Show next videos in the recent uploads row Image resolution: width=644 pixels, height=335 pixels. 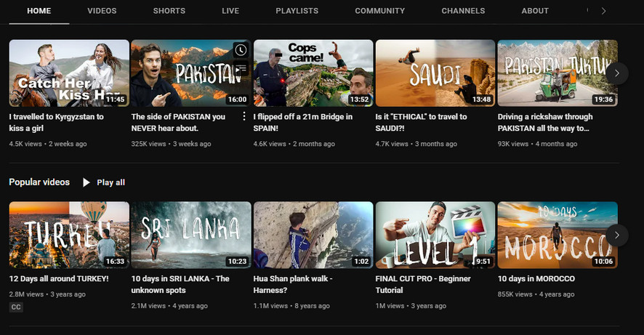[616, 73]
